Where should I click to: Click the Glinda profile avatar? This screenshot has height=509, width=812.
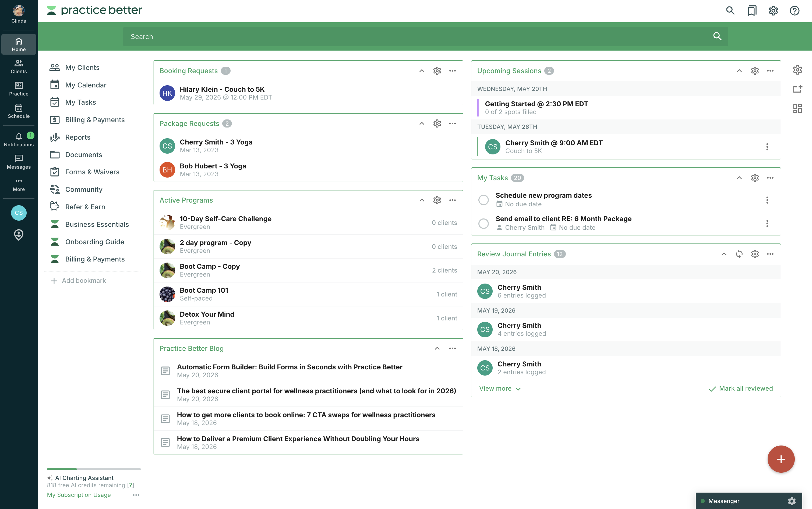(x=19, y=10)
